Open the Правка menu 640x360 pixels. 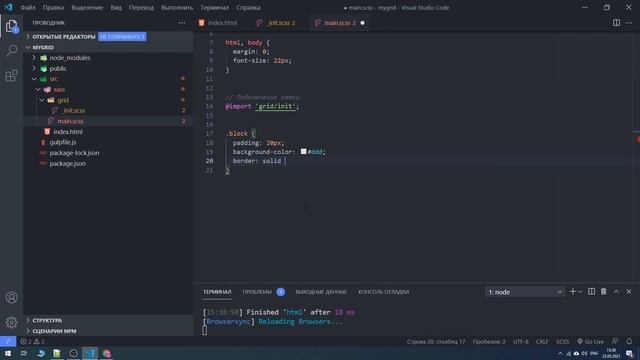[x=53, y=7]
